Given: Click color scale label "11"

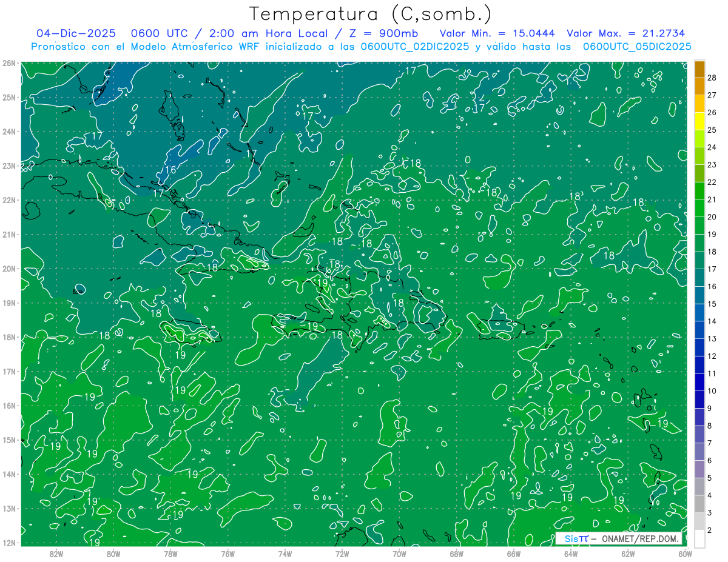Looking at the screenshot, I should tap(712, 373).
